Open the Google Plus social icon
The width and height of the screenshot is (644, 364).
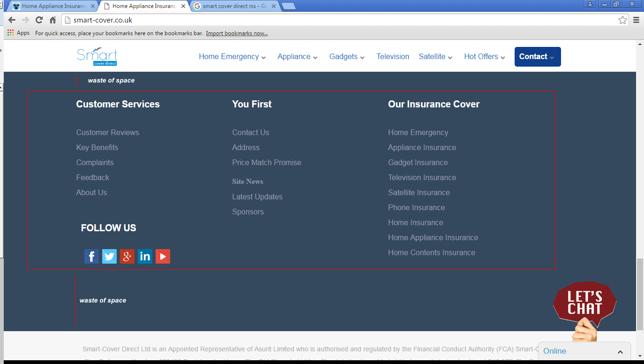click(127, 256)
